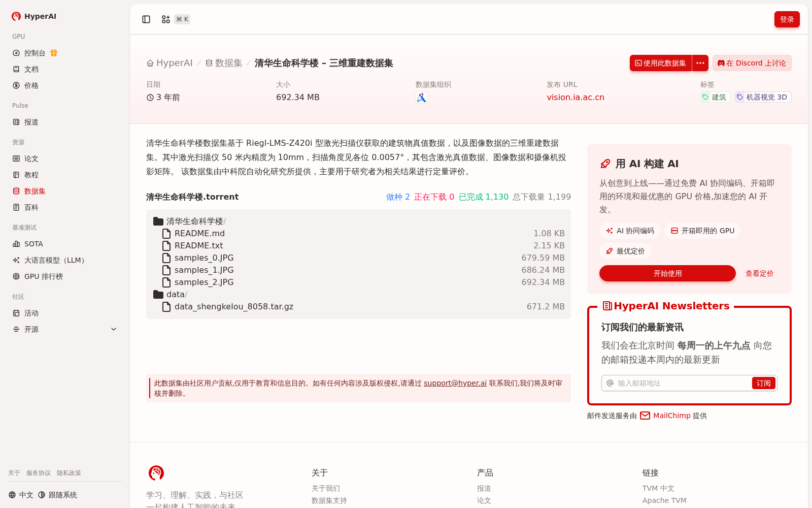
Task: Open 跟随系统 theme selector
Action: point(57,495)
